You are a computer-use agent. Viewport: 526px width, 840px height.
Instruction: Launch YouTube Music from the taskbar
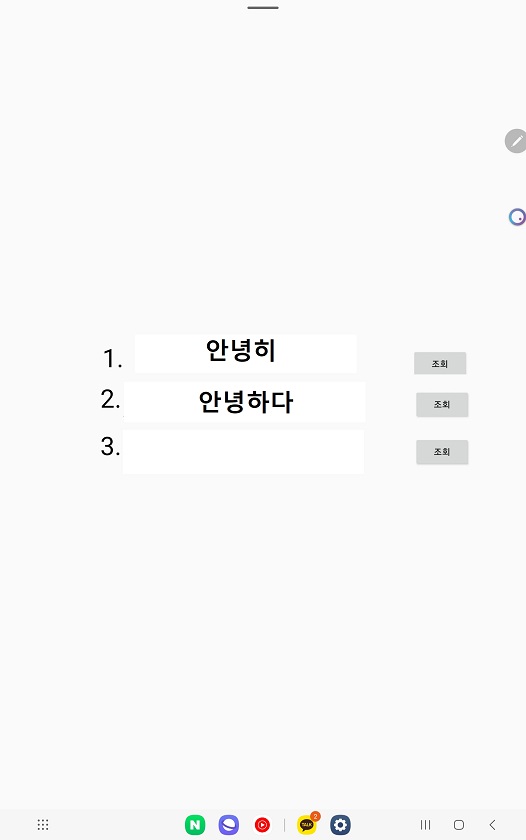click(262, 824)
